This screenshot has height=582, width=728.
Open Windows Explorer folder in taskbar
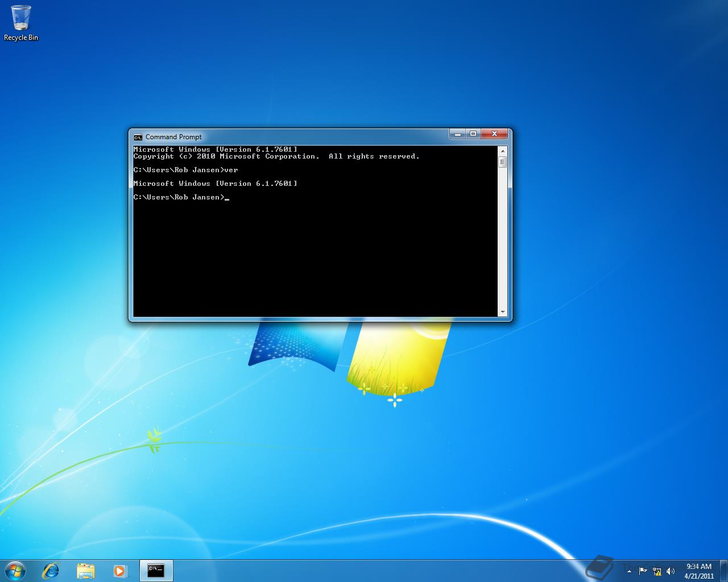click(x=85, y=570)
